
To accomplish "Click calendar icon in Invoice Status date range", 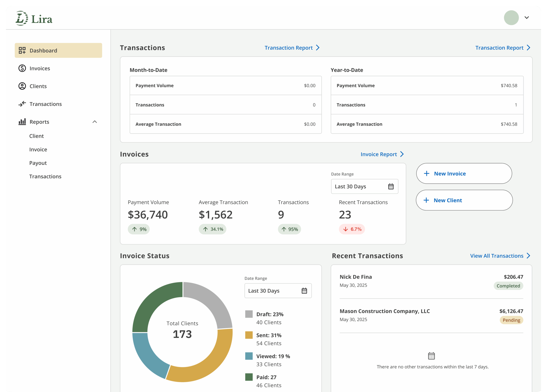I will [x=304, y=291].
